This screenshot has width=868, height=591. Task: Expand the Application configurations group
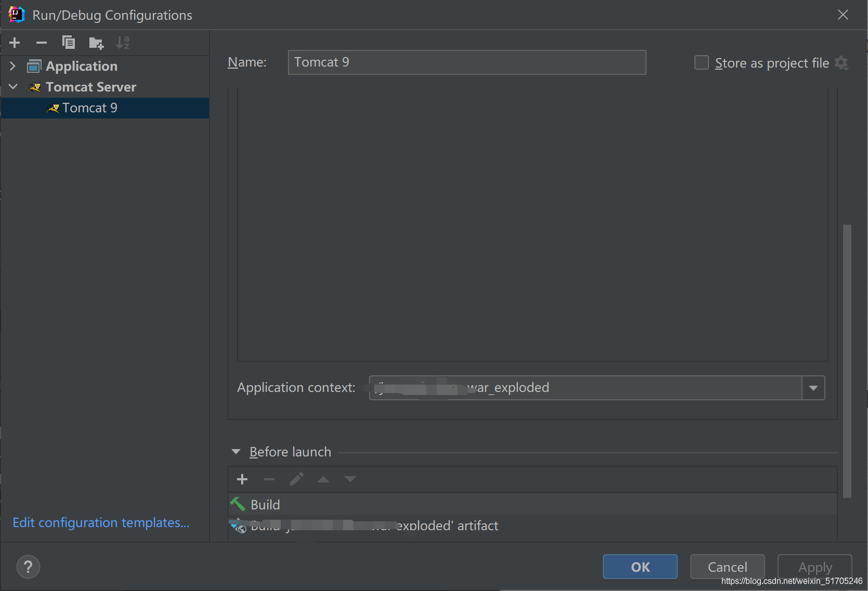(x=12, y=66)
